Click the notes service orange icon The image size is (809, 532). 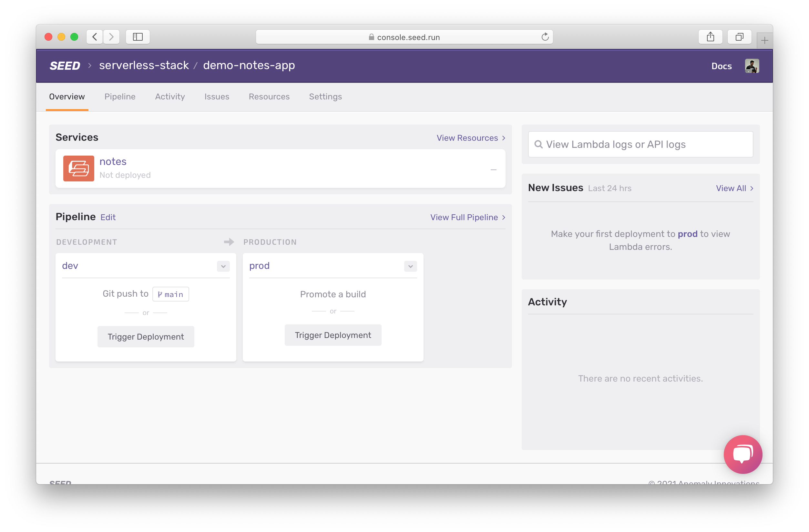[x=78, y=168]
